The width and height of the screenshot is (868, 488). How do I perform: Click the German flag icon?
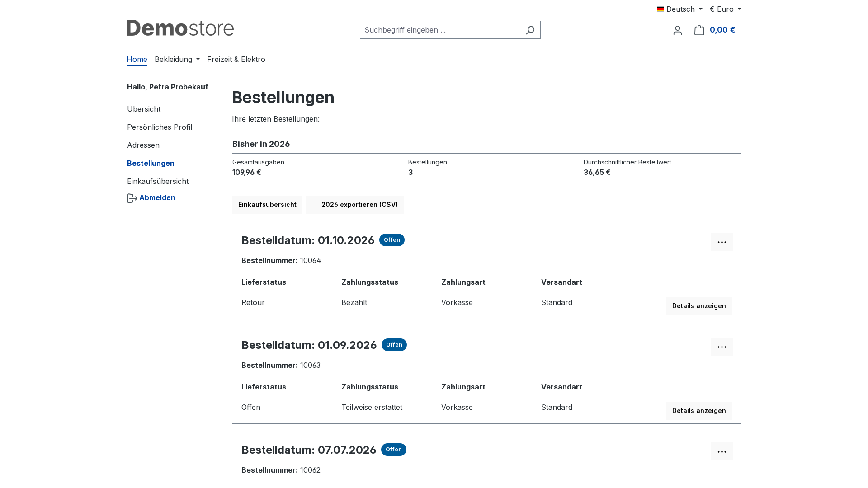[660, 9]
